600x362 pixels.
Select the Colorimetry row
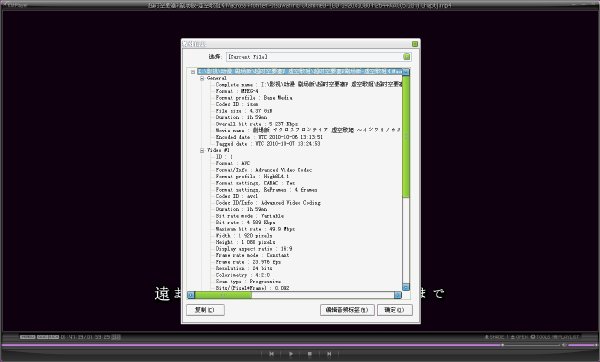[243, 275]
